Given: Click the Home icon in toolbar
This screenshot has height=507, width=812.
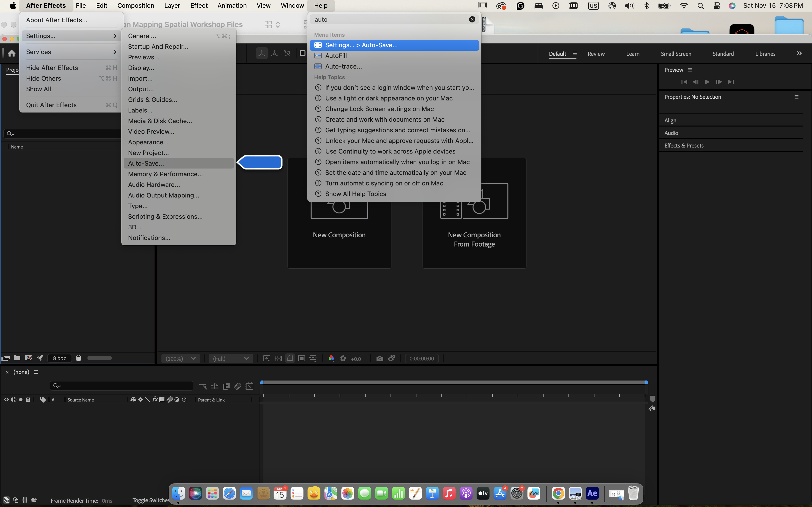Looking at the screenshot, I should (x=11, y=53).
